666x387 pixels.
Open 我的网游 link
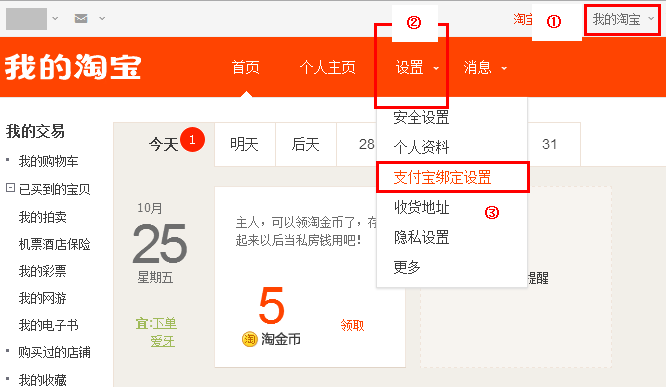coord(42,298)
